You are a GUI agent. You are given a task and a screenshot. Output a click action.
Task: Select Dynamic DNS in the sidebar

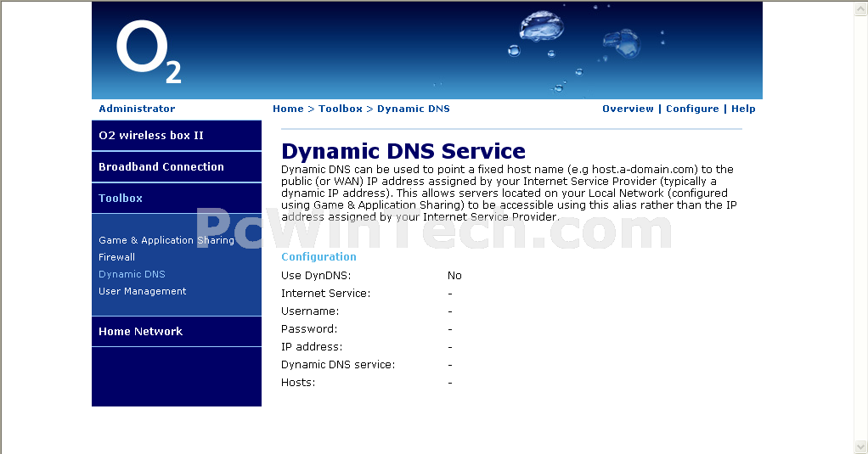(x=132, y=274)
